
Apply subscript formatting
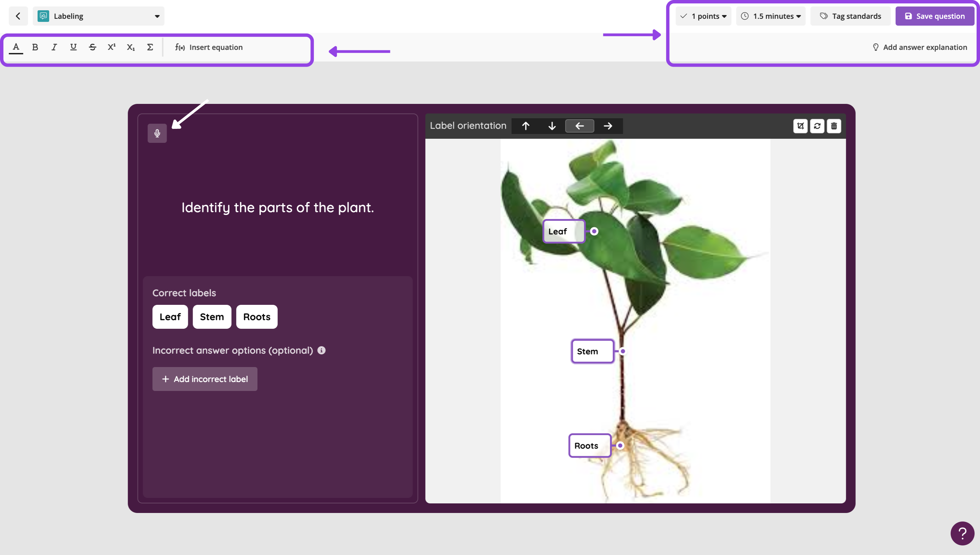(x=131, y=47)
